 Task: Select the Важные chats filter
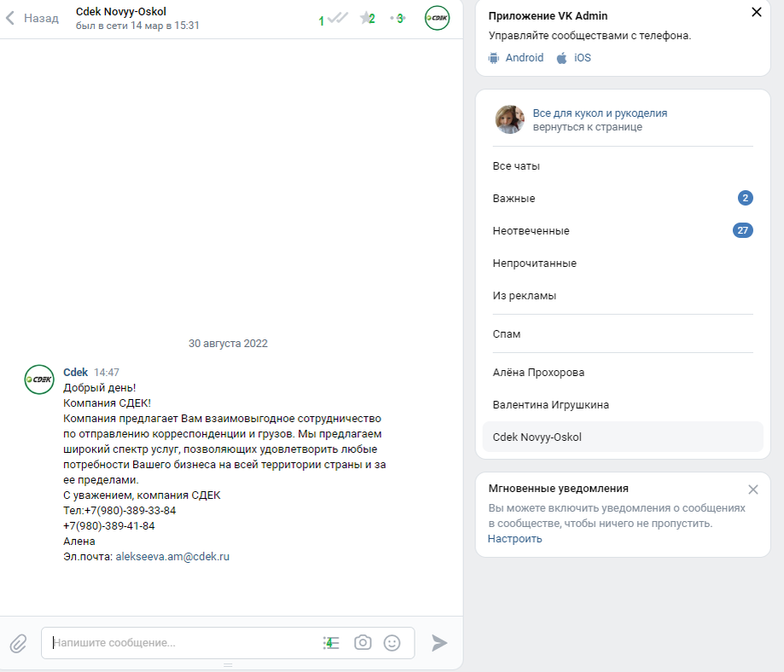[x=623, y=199]
